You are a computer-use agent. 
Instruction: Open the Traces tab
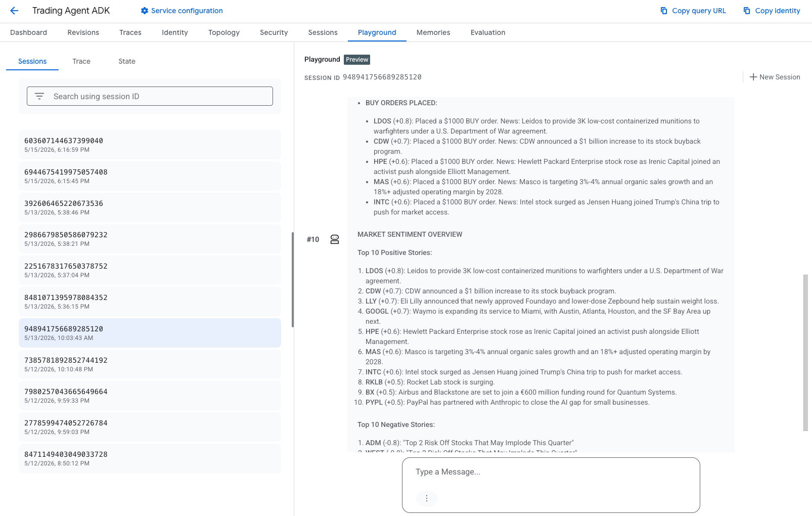tap(130, 32)
